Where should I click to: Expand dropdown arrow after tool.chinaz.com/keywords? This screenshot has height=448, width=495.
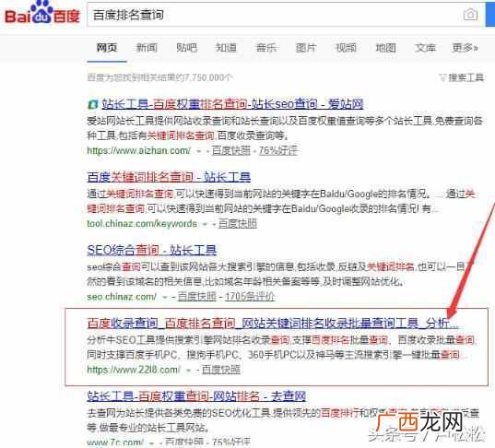[x=205, y=224]
